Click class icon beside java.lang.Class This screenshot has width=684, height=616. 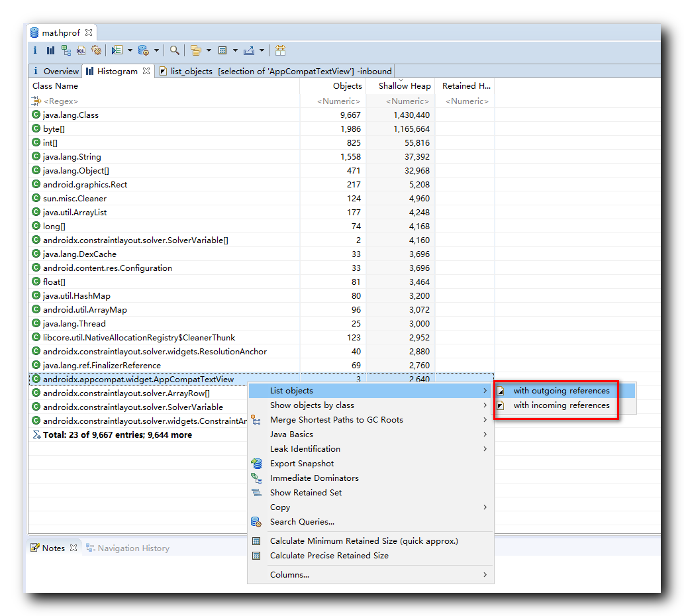coord(36,115)
